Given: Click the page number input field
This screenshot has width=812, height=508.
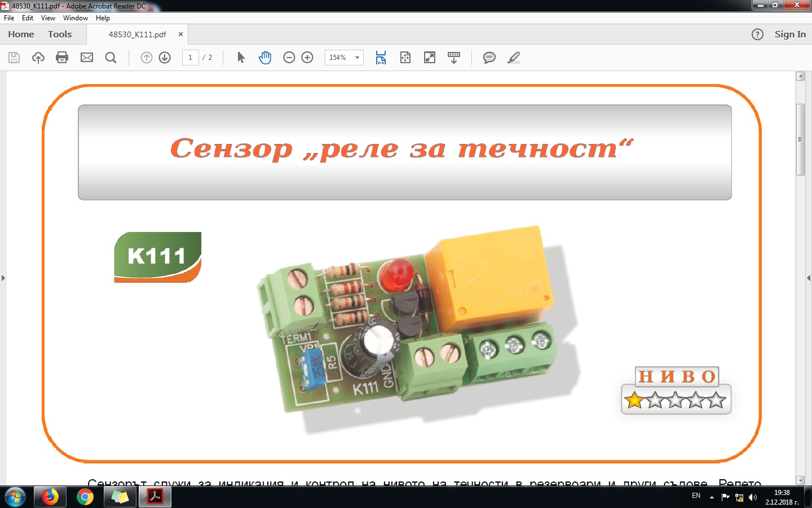Looking at the screenshot, I should 191,58.
